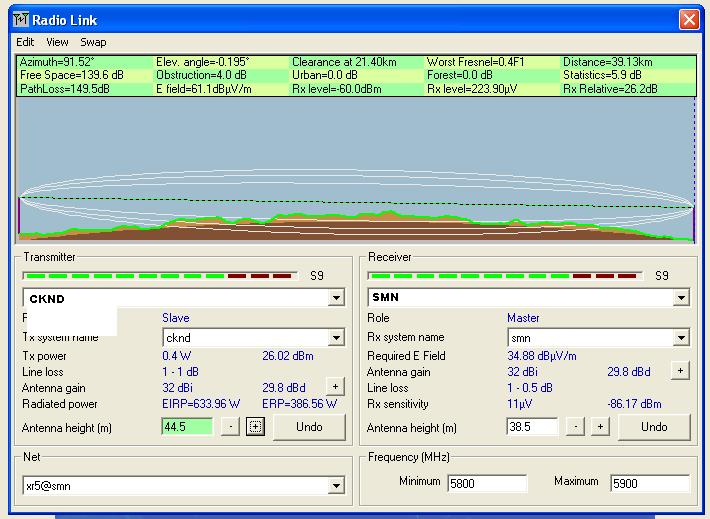710x519 pixels.
Task: Expand the Net xr5@smn dropdown
Action: point(336,486)
